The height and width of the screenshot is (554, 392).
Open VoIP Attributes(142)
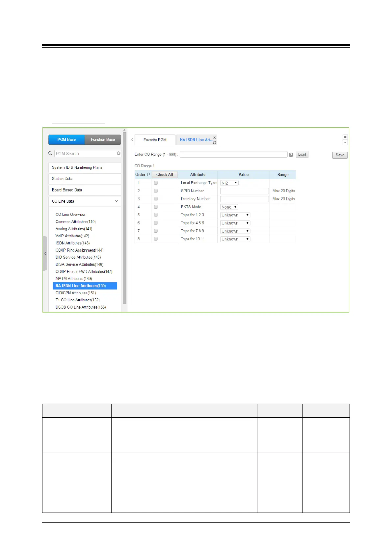click(72, 236)
